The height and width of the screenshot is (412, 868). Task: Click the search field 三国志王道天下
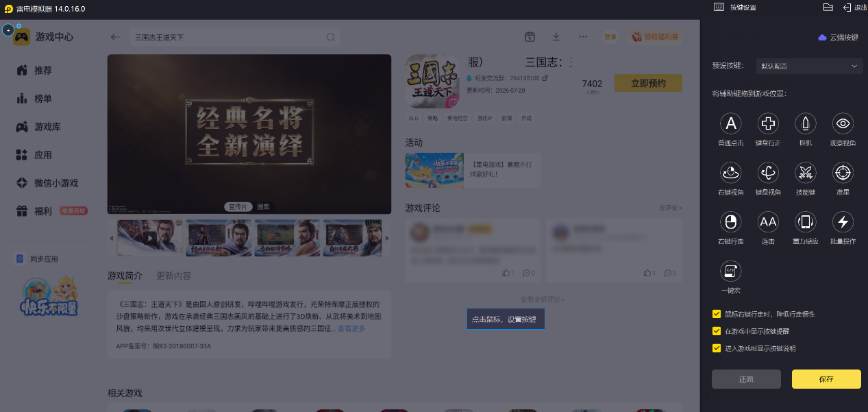[235, 37]
